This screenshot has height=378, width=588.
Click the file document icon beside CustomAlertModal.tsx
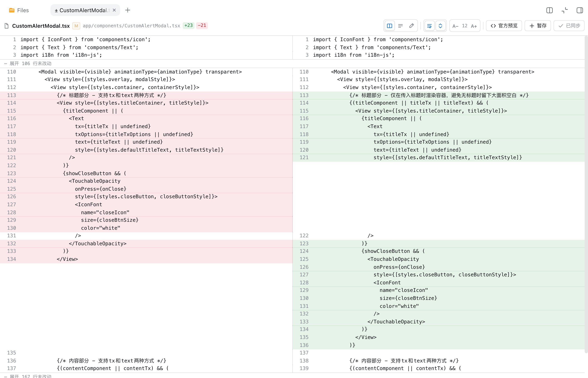7,26
